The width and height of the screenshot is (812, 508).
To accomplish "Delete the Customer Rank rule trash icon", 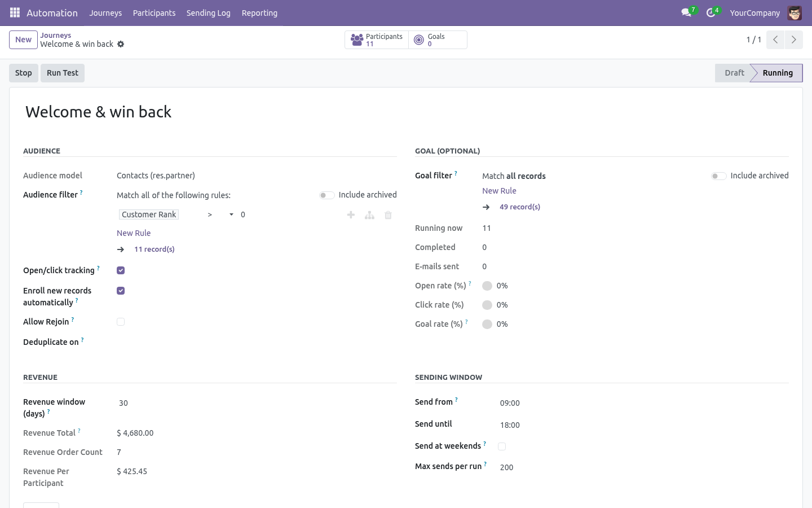I will (x=388, y=214).
